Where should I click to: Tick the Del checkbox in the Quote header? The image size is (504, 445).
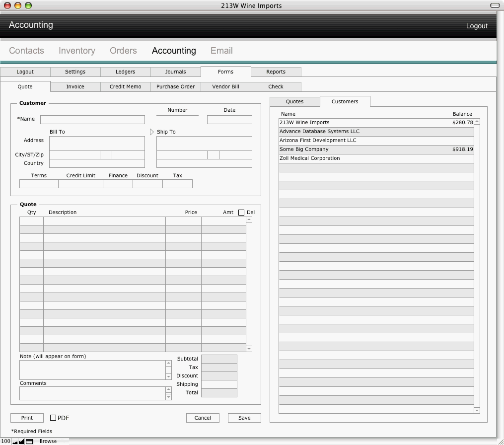pos(241,213)
